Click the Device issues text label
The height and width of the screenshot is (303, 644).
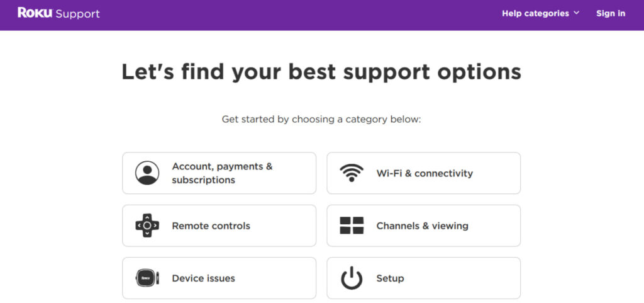click(x=203, y=278)
